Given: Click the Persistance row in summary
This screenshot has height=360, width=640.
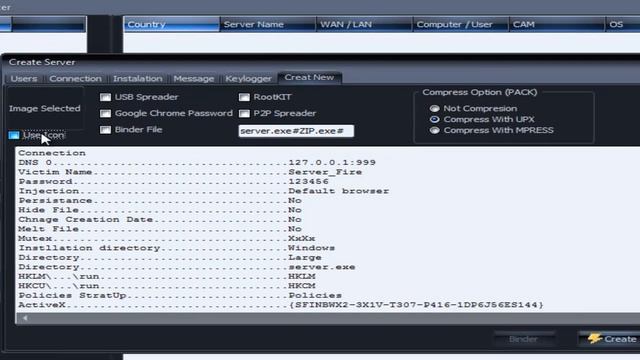Looking at the screenshot, I should click(x=160, y=200).
